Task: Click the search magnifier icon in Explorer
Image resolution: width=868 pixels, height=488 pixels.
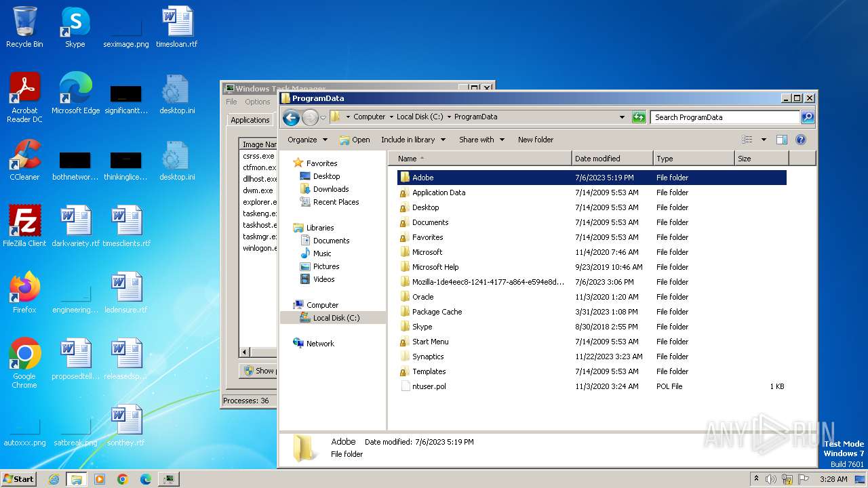Action: (x=808, y=117)
